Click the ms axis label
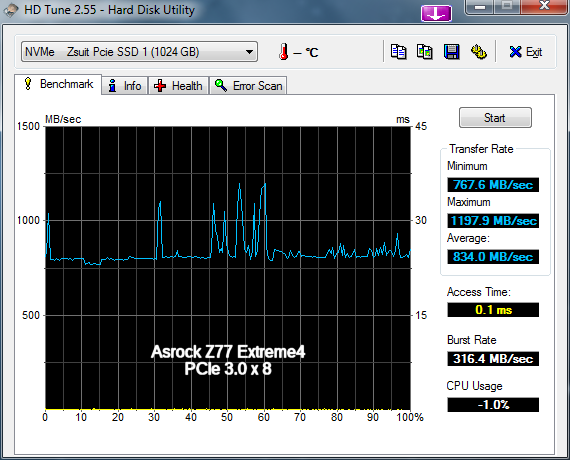Screen dimensions: 570x460 pos(403,119)
